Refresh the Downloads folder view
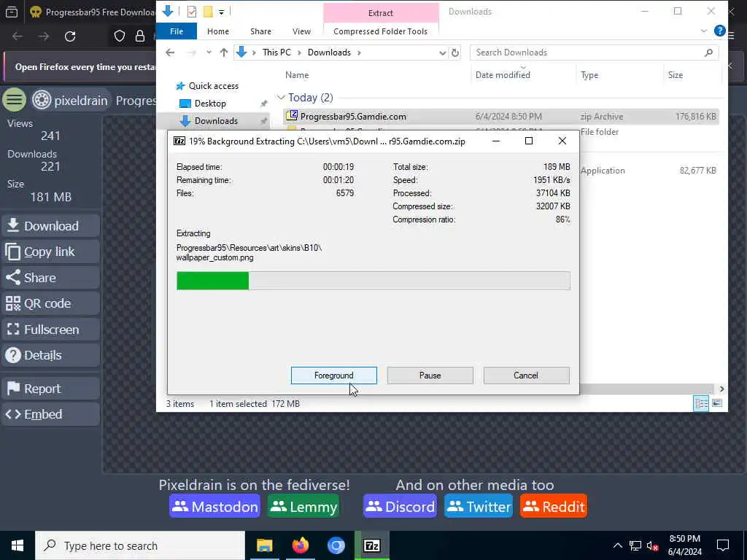Viewport: 747px width, 560px height. pos(455,52)
